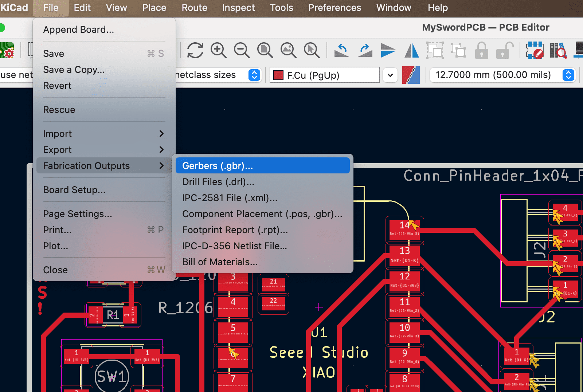Click the Refresh/redraw view icon
The height and width of the screenshot is (392, 583).
click(195, 50)
